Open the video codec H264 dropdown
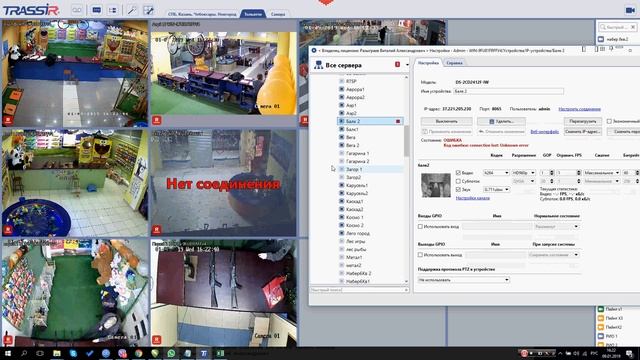640x360 pixels. pyautogui.click(x=496, y=173)
